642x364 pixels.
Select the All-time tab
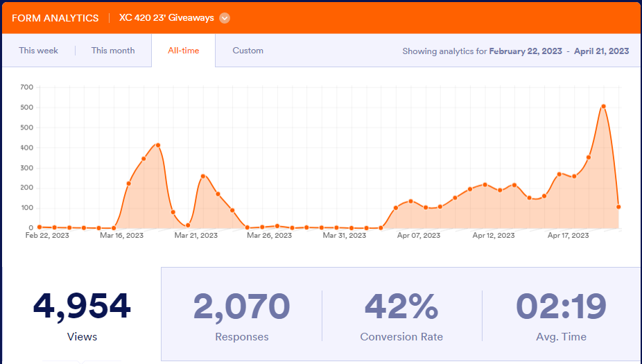(184, 51)
